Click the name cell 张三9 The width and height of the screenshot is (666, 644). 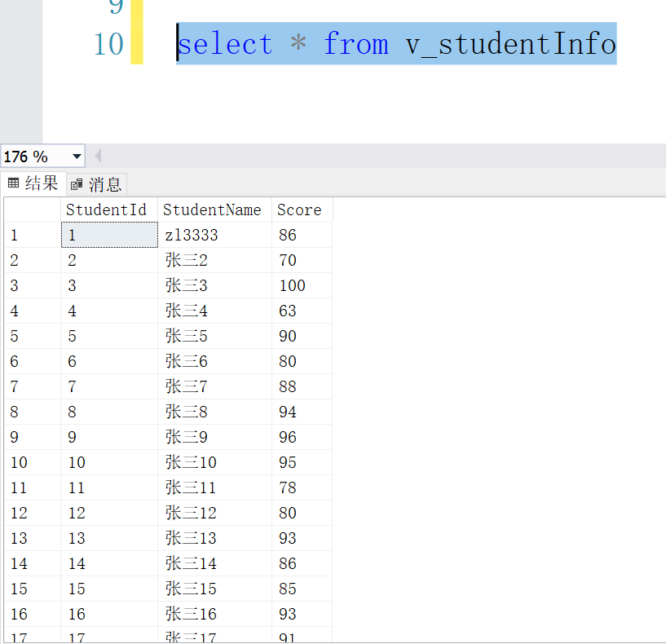click(214, 437)
